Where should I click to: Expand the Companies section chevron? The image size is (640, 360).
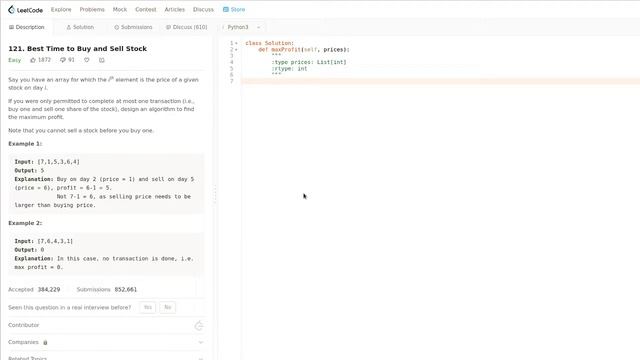pos(200,342)
